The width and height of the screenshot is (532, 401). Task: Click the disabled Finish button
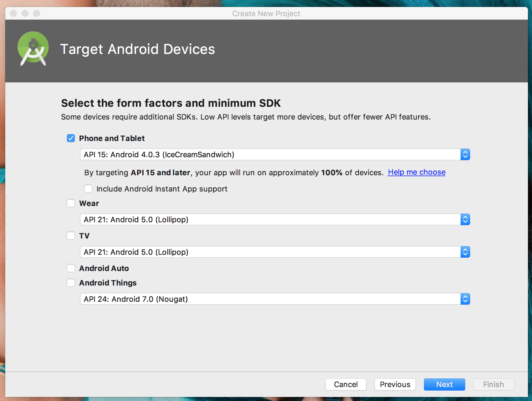click(494, 384)
